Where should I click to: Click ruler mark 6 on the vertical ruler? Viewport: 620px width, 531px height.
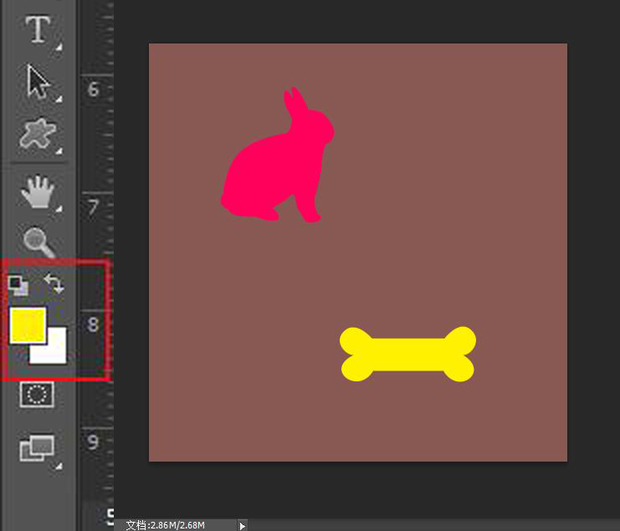[x=93, y=89]
